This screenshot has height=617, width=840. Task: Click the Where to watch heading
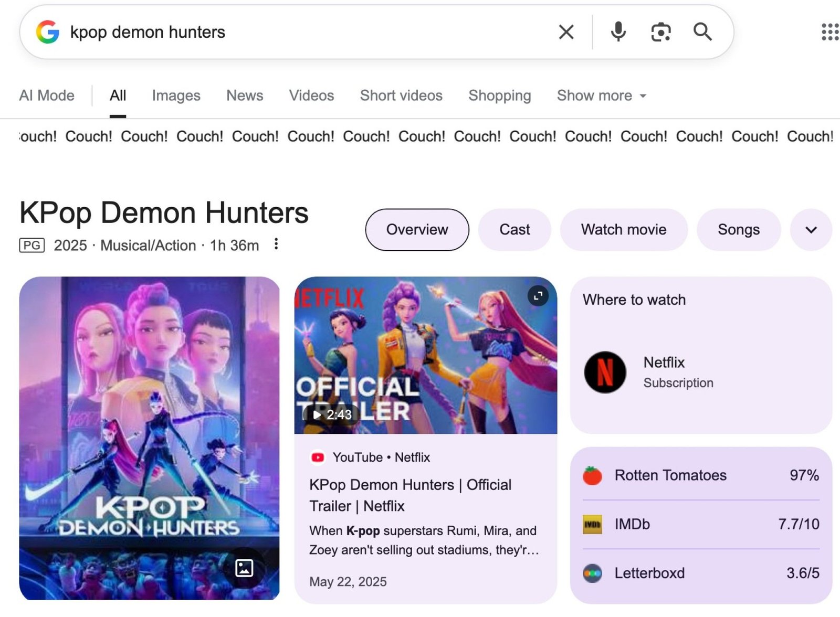click(634, 300)
